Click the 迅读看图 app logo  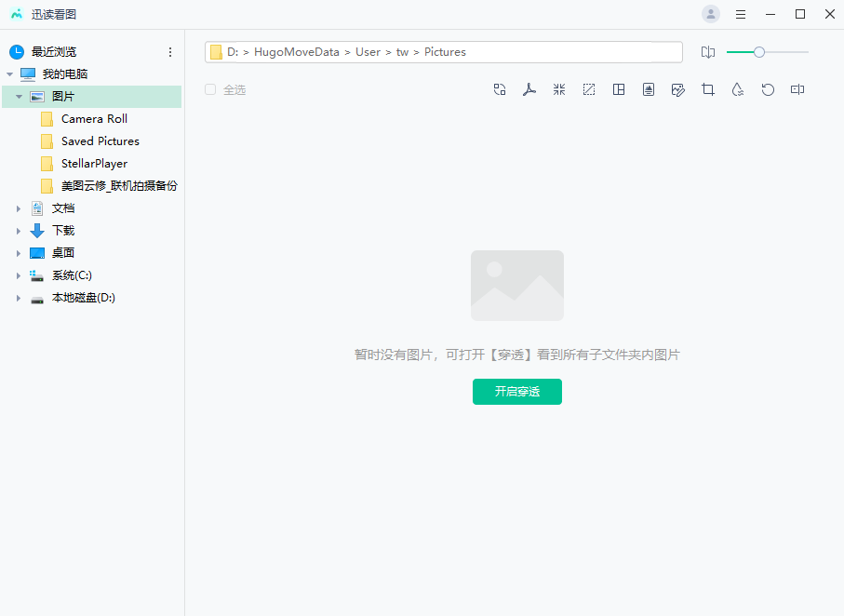coord(17,14)
